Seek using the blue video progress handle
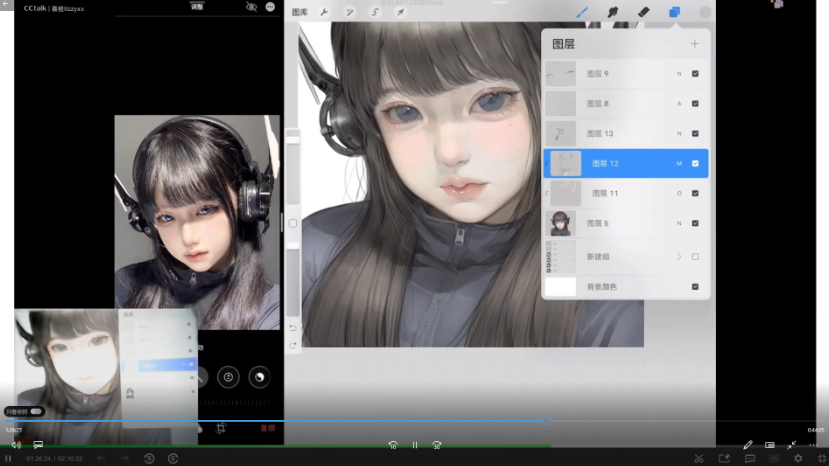 click(x=546, y=421)
